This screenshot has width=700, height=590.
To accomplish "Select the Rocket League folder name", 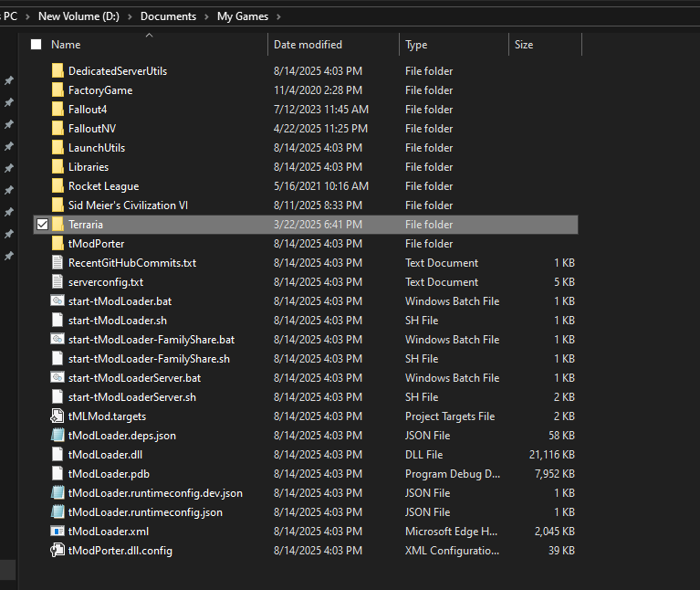I will coord(103,185).
